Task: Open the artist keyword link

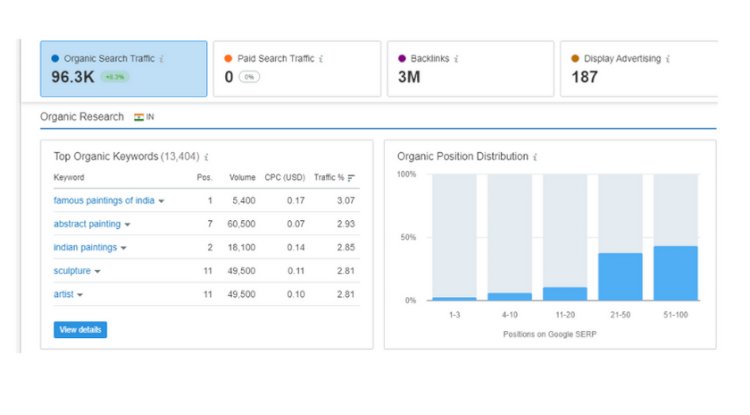Action: pyautogui.click(x=64, y=294)
